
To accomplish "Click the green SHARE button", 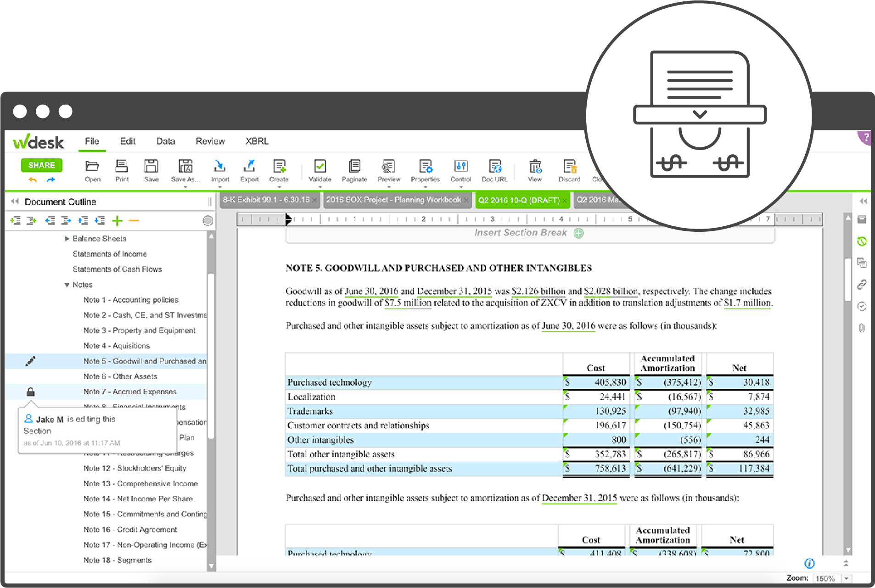I will click(x=41, y=165).
